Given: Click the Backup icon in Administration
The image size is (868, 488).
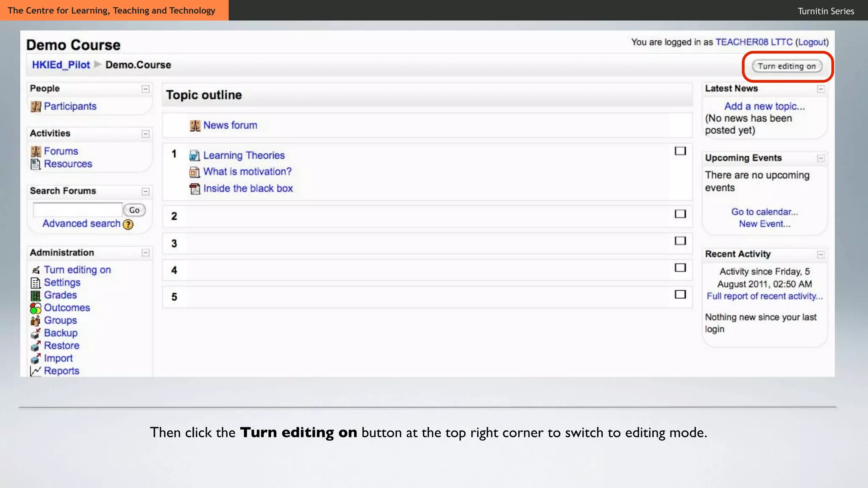Looking at the screenshot, I should coord(36,333).
